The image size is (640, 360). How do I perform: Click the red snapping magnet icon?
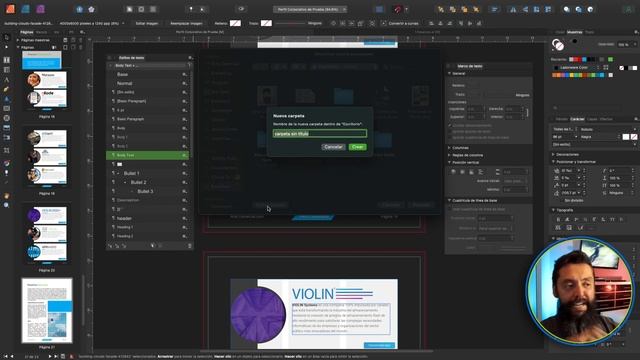[x=398, y=9]
